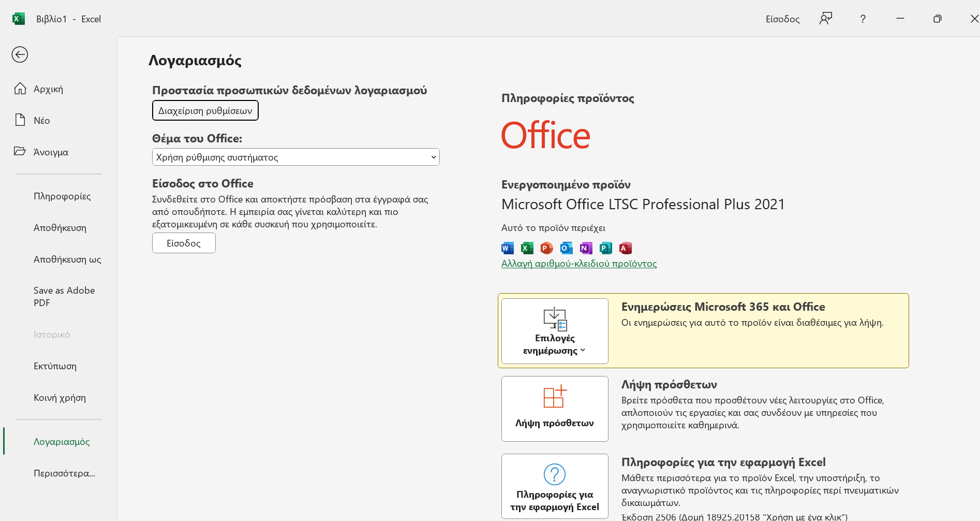Click the Είσοδος sign-in button
980x521 pixels.
184,243
